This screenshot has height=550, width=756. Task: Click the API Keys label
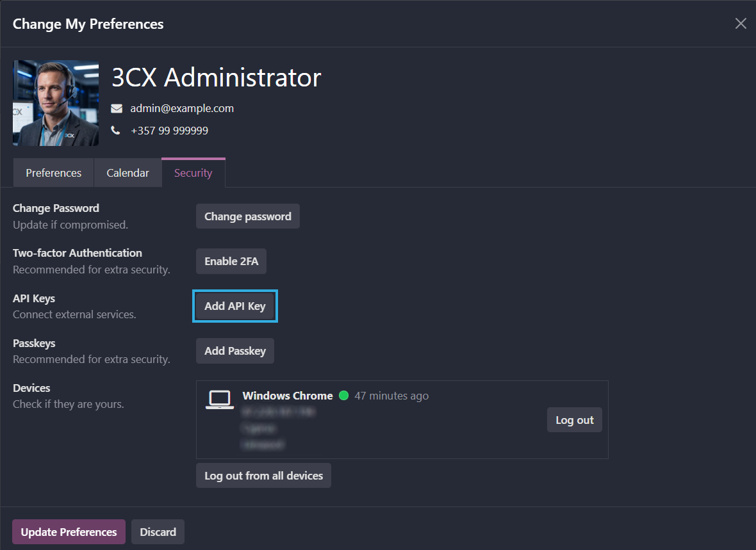[34, 298]
